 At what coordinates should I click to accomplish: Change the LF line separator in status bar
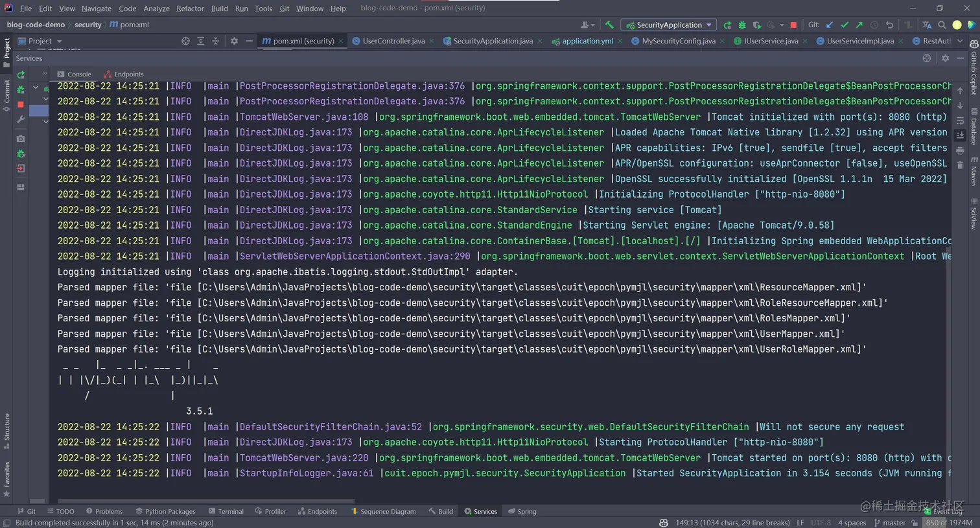[800, 522]
